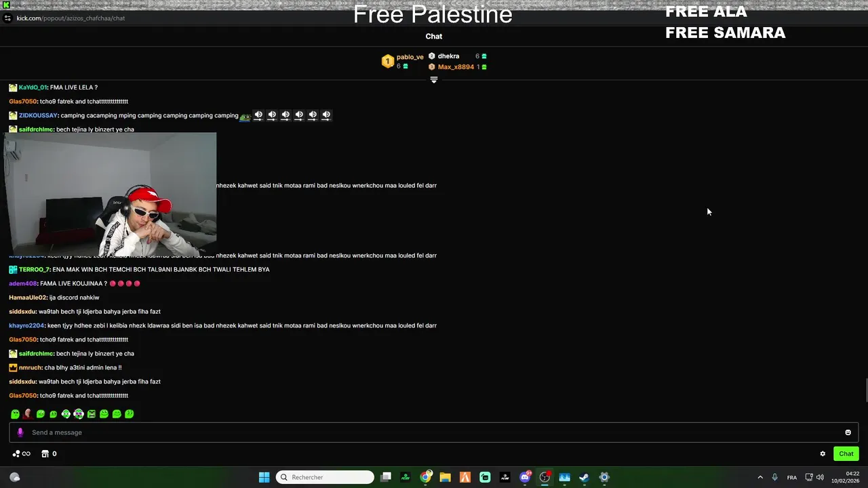Select gifter Max_x8894 in leaderboard
Viewport: 868px width, 488px height.
pyautogui.click(x=456, y=67)
